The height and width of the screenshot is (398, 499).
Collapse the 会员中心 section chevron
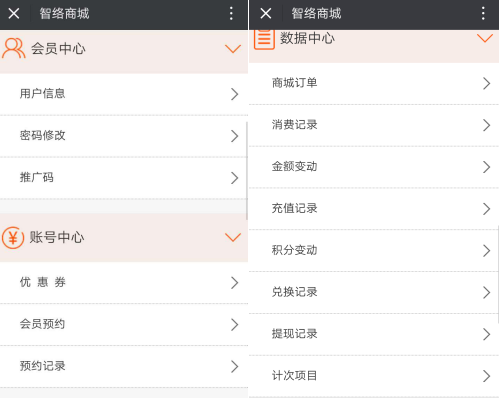click(x=233, y=49)
